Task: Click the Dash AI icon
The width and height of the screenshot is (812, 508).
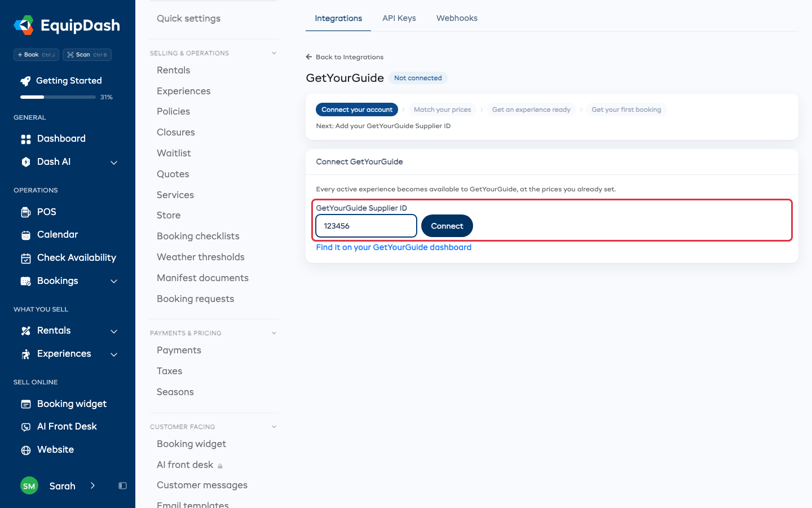Action: pos(26,162)
